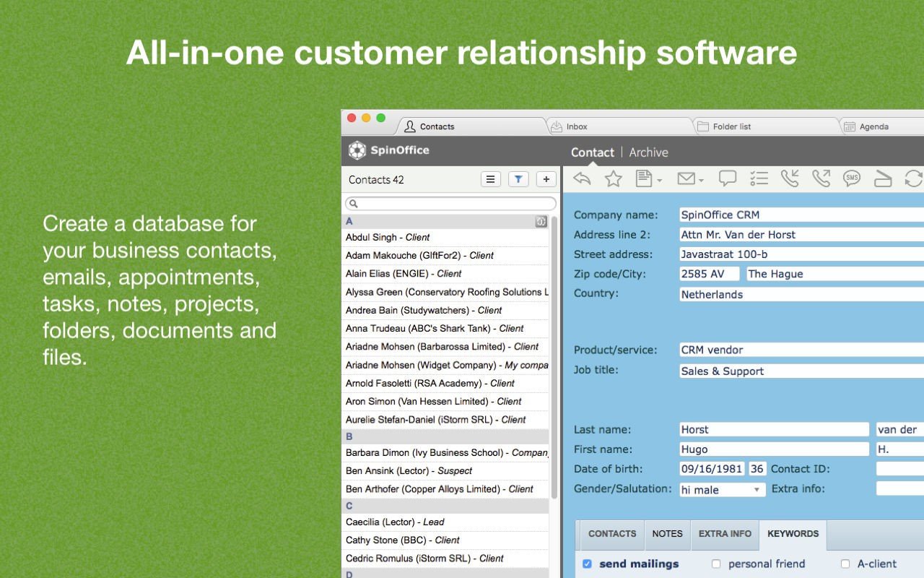Screen dimensions: 924x578
Task: Send an SMS via the SMS icon
Action: (x=852, y=178)
